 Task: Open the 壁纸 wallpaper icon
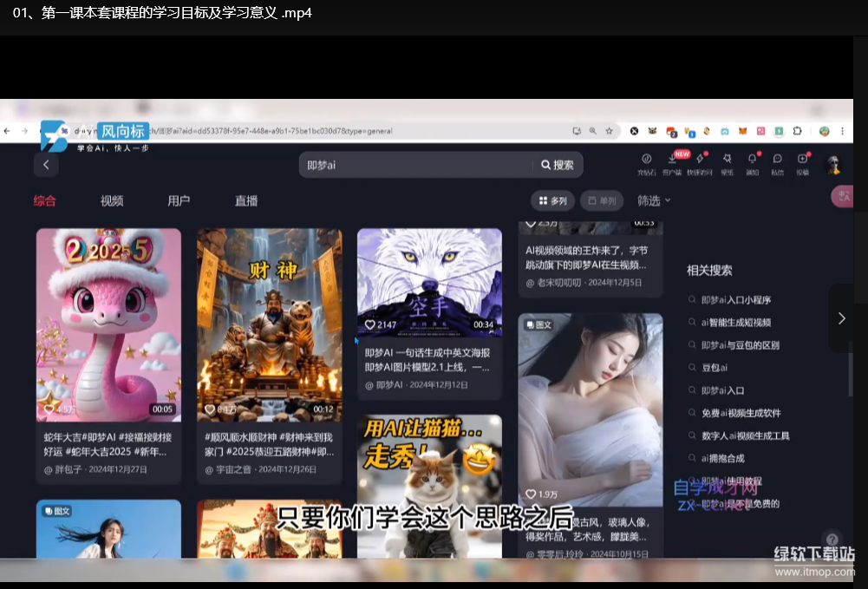click(727, 161)
